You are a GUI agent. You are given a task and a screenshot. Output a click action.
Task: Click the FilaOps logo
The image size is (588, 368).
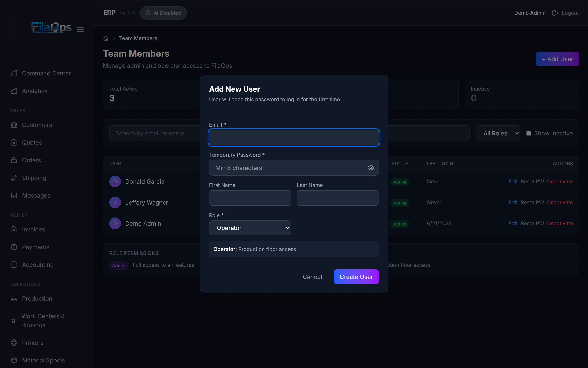click(x=51, y=27)
